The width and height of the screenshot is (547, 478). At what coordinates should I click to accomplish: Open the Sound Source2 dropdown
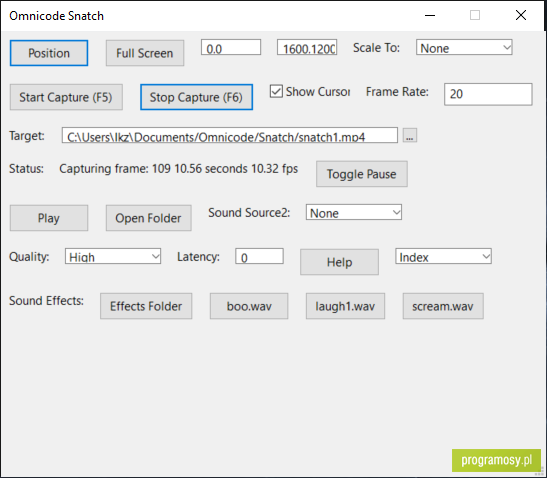354,212
